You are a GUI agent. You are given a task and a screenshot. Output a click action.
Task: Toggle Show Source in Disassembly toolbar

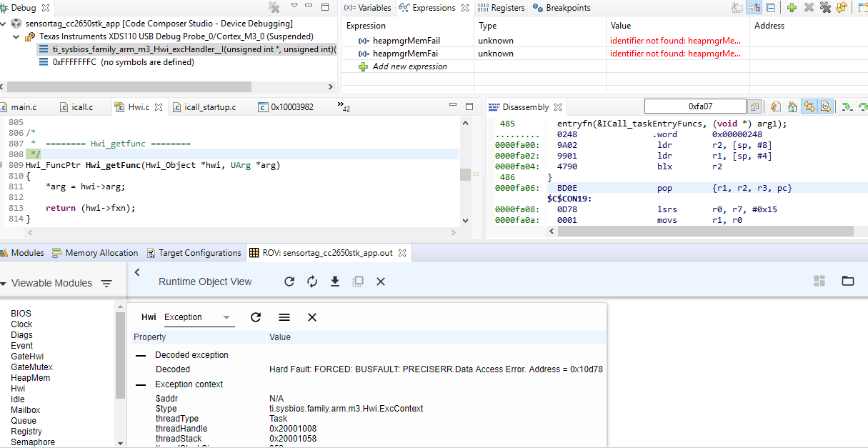[825, 106]
